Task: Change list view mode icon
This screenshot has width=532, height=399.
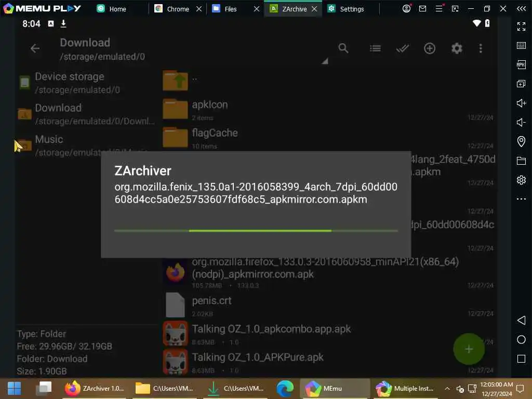Action: click(375, 48)
